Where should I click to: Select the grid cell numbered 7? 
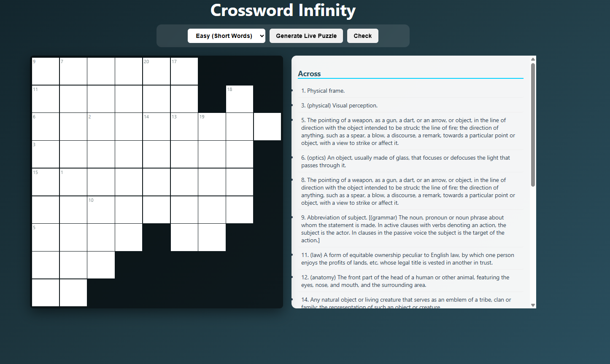coord(73,71)
